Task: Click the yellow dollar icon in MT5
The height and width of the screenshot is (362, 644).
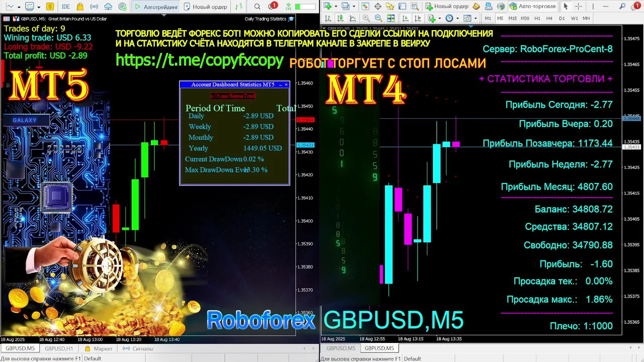Action: coord(50,7)
